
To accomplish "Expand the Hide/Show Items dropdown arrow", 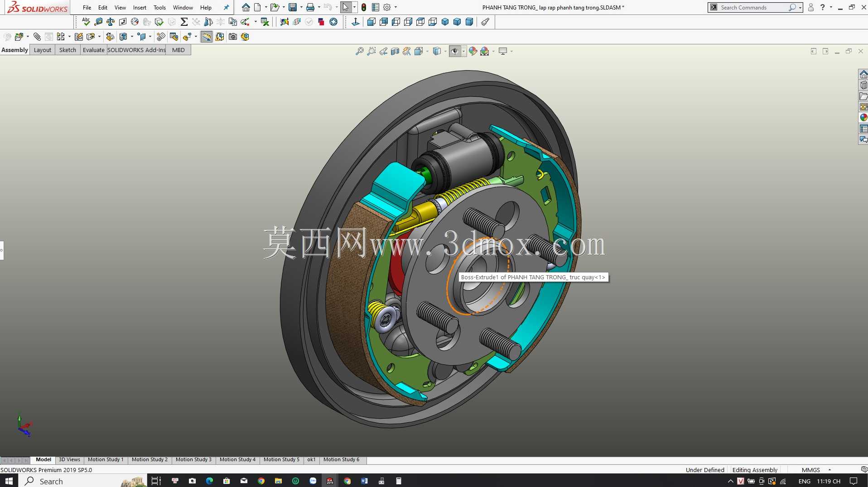I will (x=463, y=51).
